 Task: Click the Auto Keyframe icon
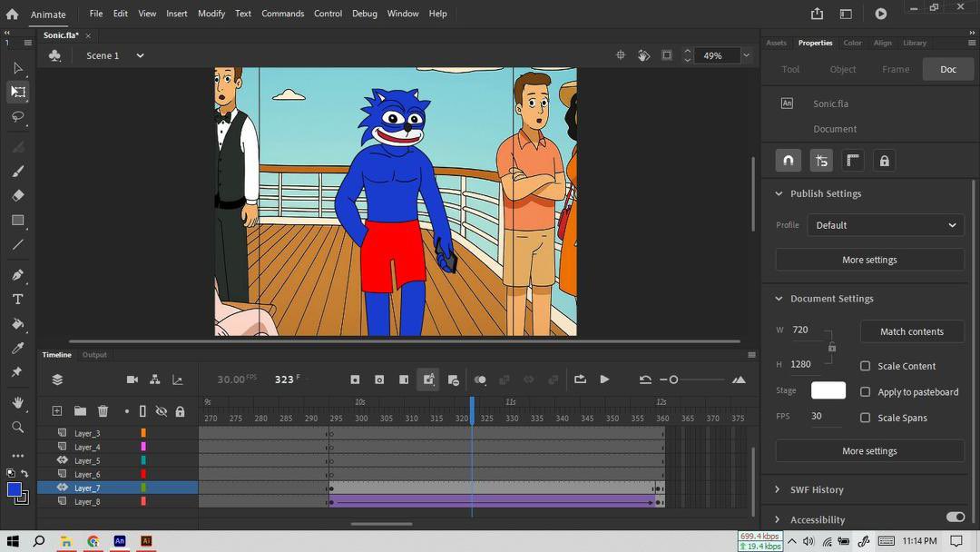428,379
